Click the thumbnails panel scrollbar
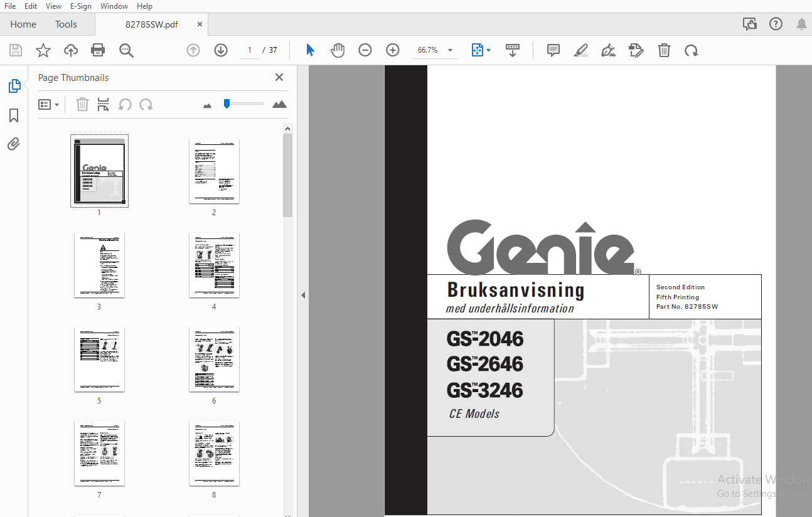 287,175
